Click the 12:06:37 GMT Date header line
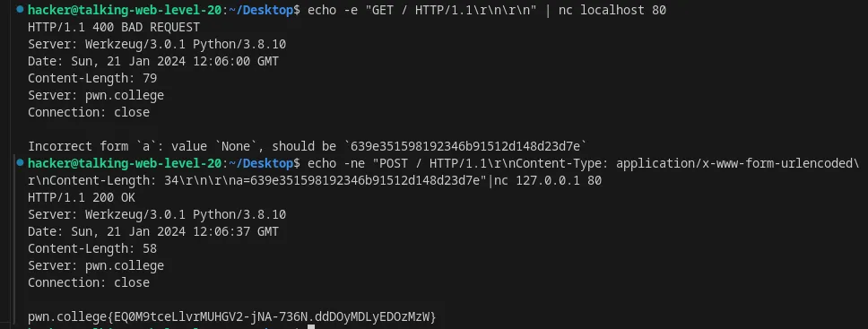 click(153, 231)
